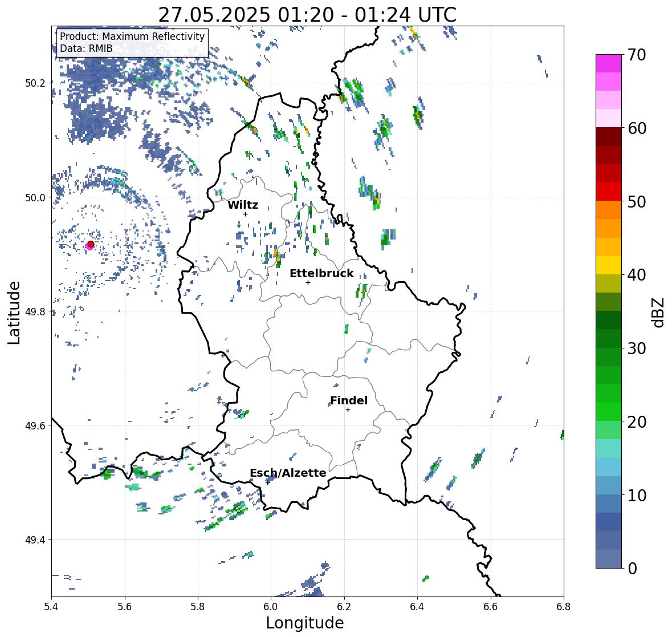Click the red radar marker dot
672x637 pixels.
click(91, 244)
